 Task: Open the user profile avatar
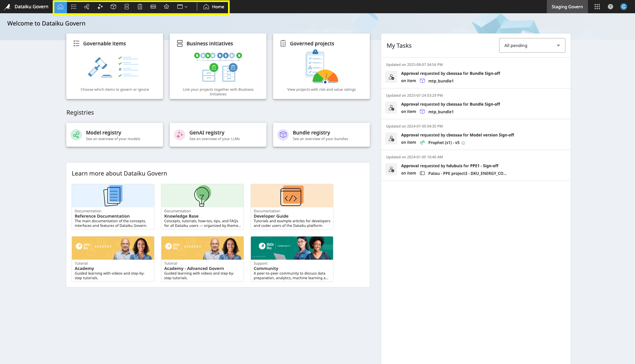click(623, 7)
